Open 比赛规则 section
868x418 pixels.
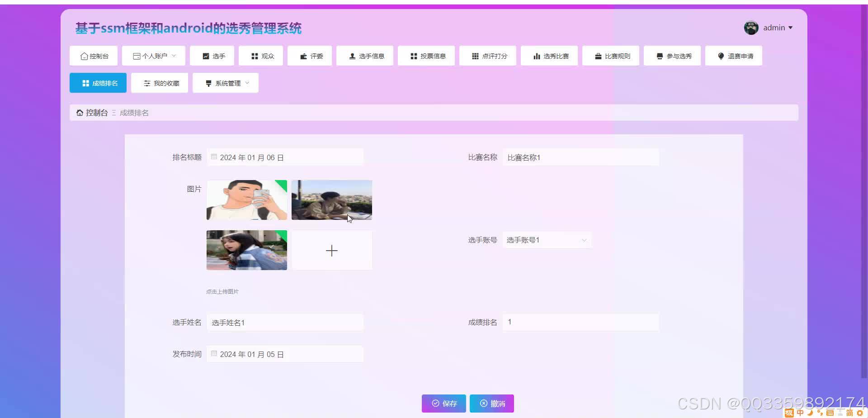(x=611, y=56)
